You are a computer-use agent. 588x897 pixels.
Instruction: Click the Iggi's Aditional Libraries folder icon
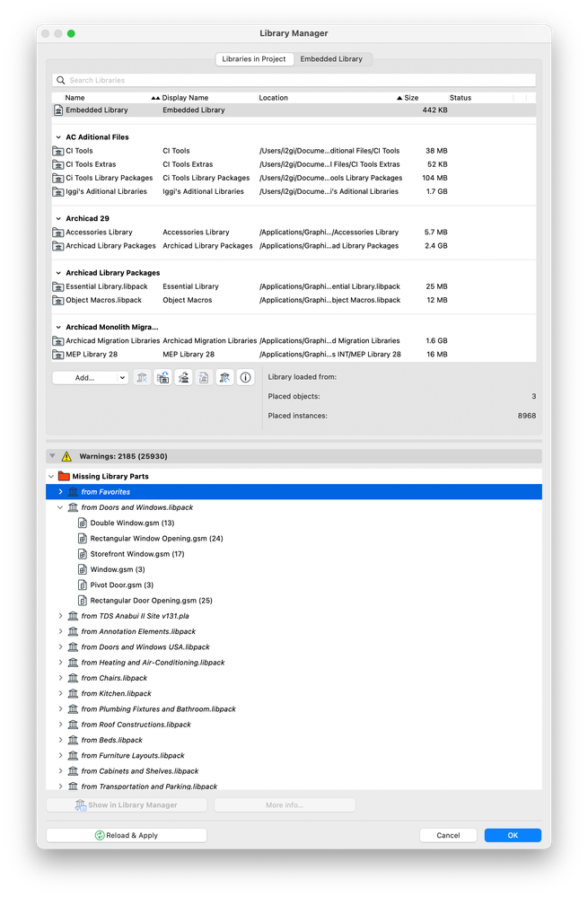pos(57,191)
